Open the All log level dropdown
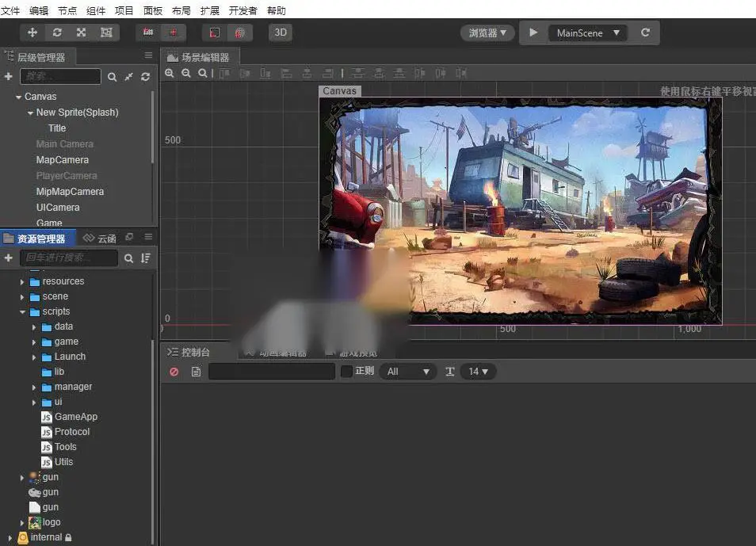Viewport: 756px width, 546px height. [408, 372]
